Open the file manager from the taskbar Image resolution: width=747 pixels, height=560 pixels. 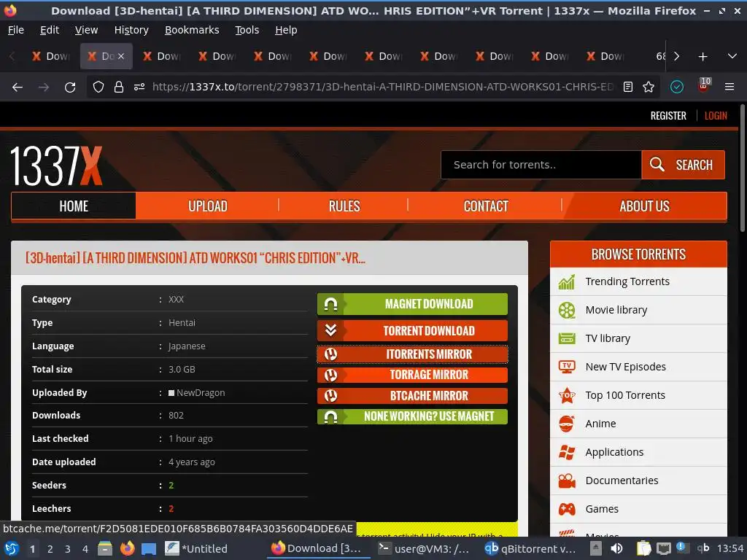click(105, 548)
